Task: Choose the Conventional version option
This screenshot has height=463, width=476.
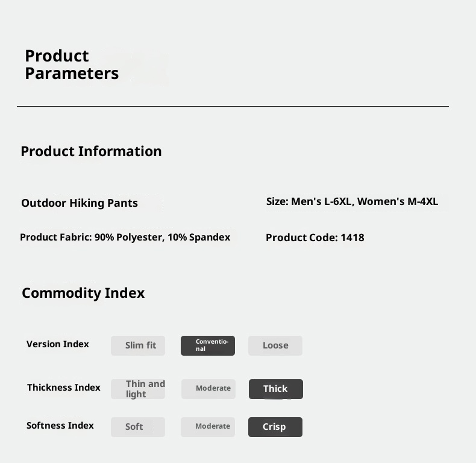Action: click(208, 345)
